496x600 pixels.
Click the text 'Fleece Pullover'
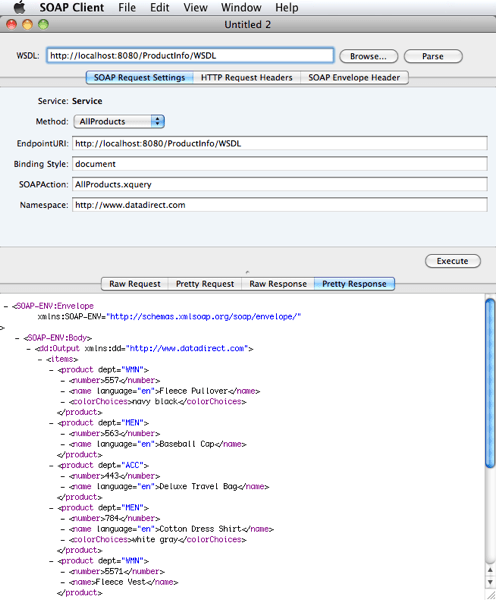pyautogui.click(x=193, y=391)
